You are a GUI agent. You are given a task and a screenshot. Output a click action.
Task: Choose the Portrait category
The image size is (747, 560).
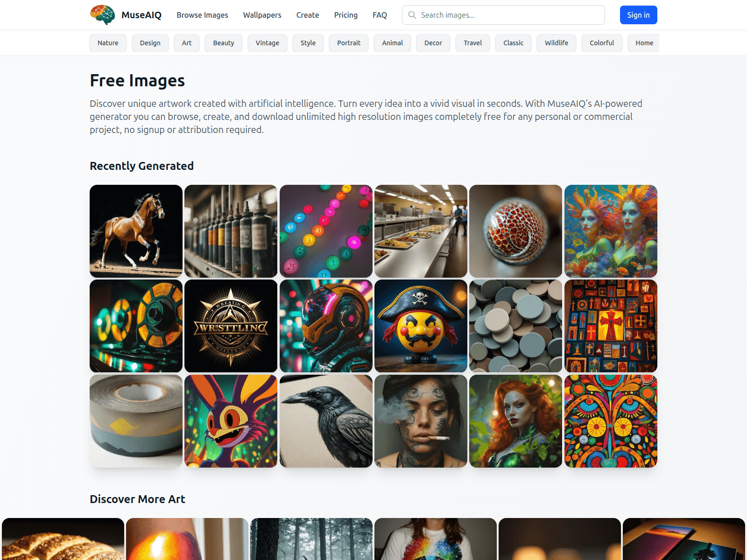click(348, 42)
